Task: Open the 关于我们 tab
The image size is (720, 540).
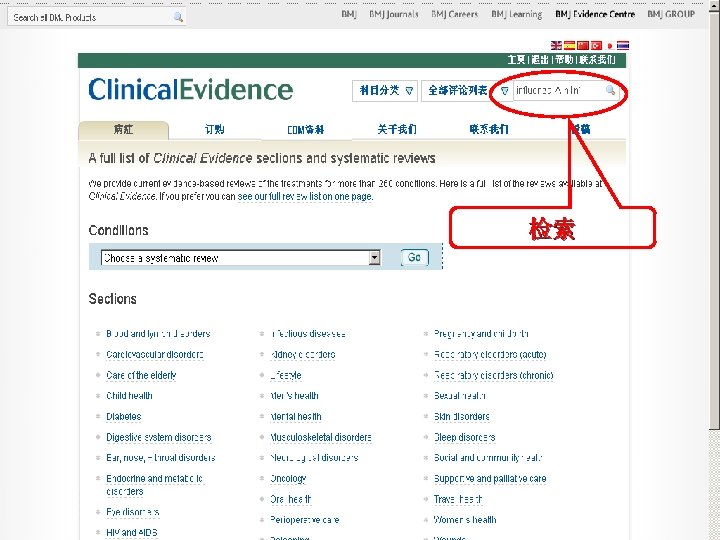Action: pyautogui.click(x=397, y=129)
